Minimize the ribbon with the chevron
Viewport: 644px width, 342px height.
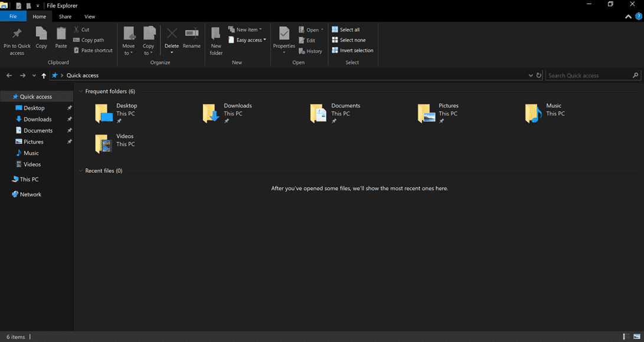pyautogui.click(x=628, y=17)
